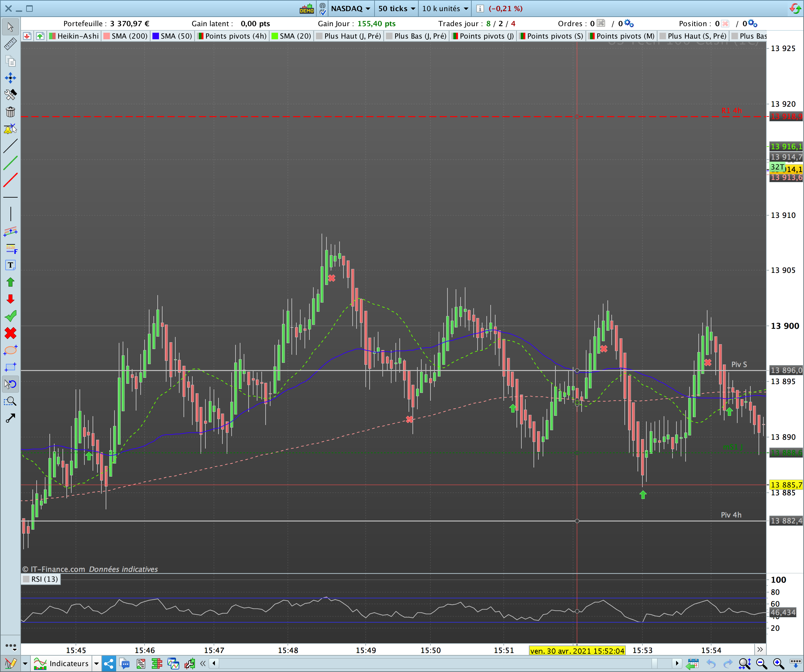
Task: Click the info button beside percentage change
Action: [x=480, y=9]
